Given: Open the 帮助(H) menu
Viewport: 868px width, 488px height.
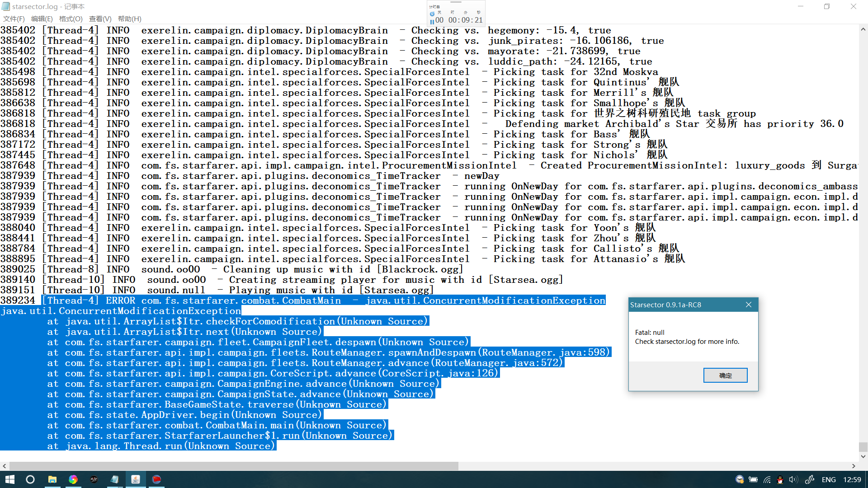Looking at the screenshot, I should tap(129, 19).
